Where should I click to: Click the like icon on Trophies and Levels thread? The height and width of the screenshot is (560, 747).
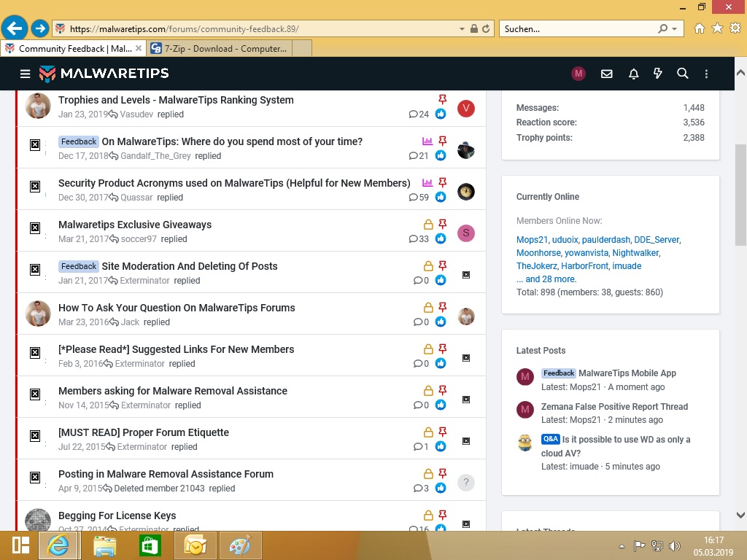(441, 114)
